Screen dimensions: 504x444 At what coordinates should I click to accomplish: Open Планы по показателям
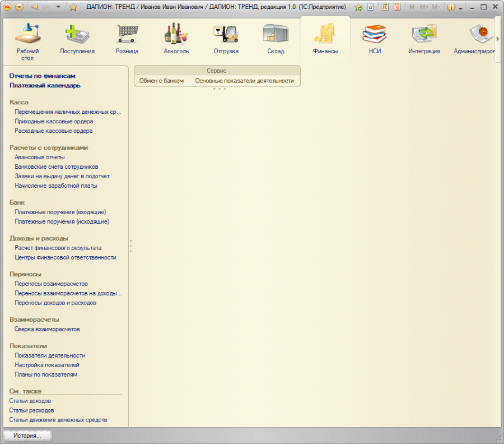click(46, 374)
